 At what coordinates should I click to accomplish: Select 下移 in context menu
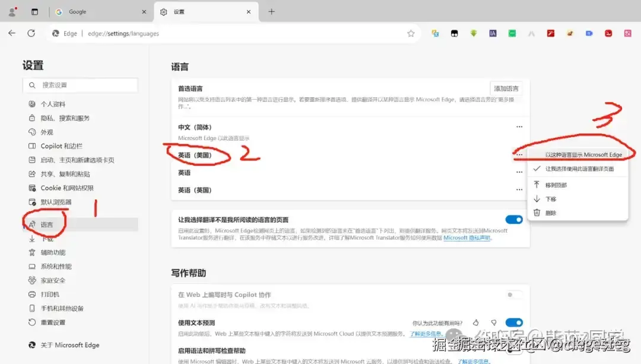577,199
